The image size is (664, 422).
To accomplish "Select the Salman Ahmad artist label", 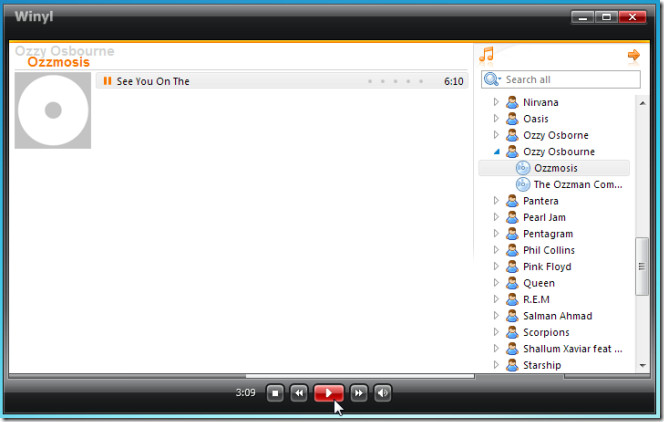I will click(557, 316).
